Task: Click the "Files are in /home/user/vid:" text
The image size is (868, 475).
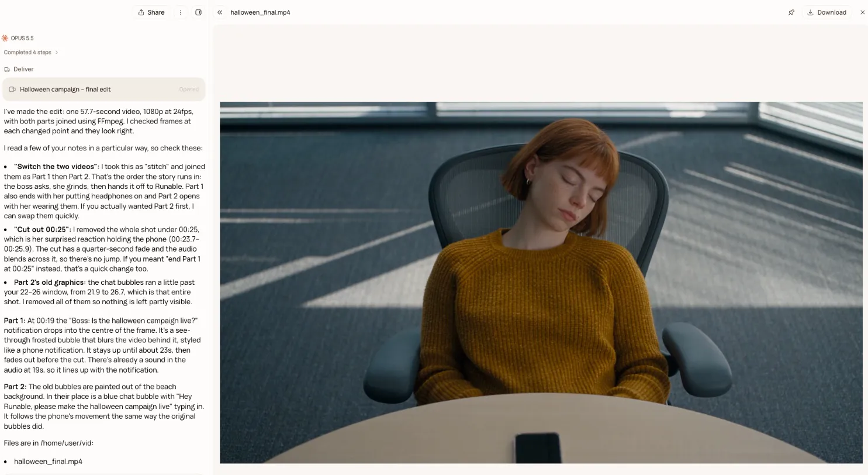Action: (49, 443)
